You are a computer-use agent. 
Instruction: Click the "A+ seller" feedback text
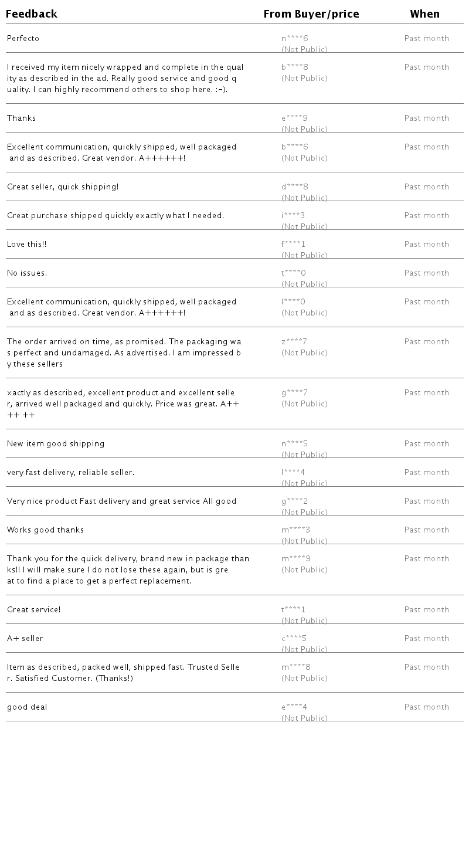click(25, 639)
